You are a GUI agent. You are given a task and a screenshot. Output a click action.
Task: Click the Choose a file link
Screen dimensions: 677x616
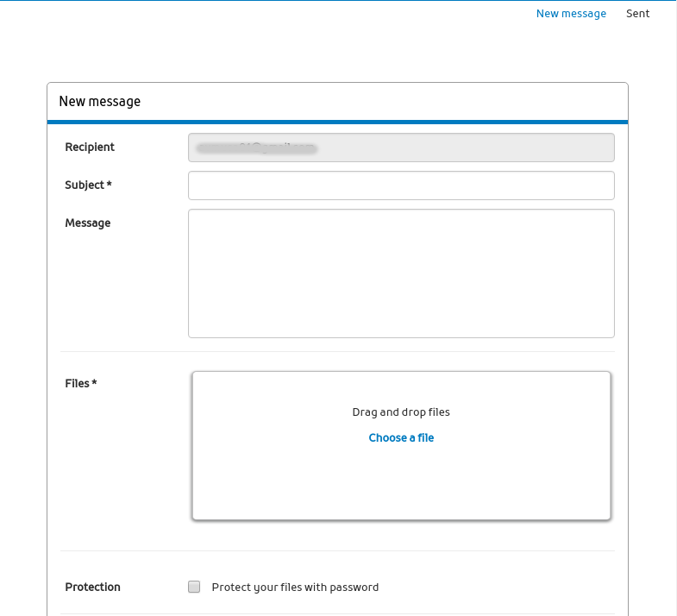[401, 437]
